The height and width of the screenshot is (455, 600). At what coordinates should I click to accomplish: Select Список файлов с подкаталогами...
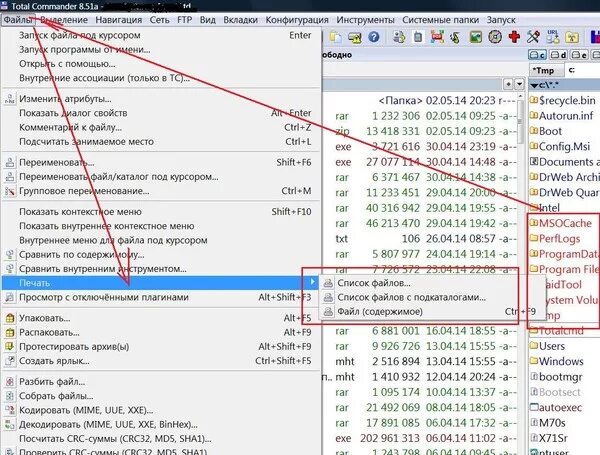coord(432,297)
